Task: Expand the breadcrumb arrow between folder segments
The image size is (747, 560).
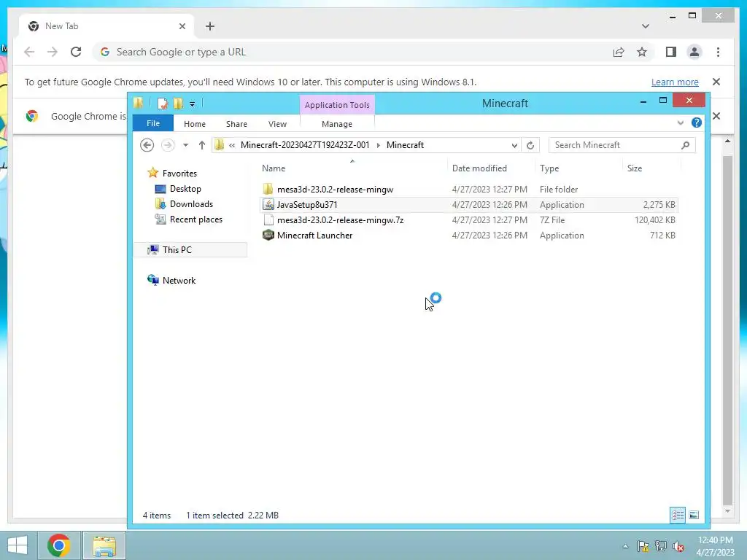Action: [379, 145]
